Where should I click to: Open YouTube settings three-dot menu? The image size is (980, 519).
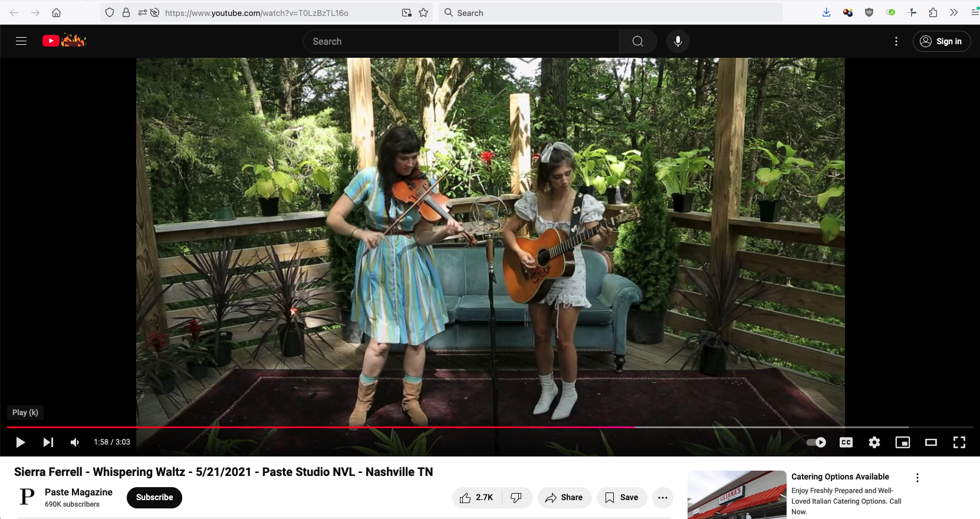[896, 41]
